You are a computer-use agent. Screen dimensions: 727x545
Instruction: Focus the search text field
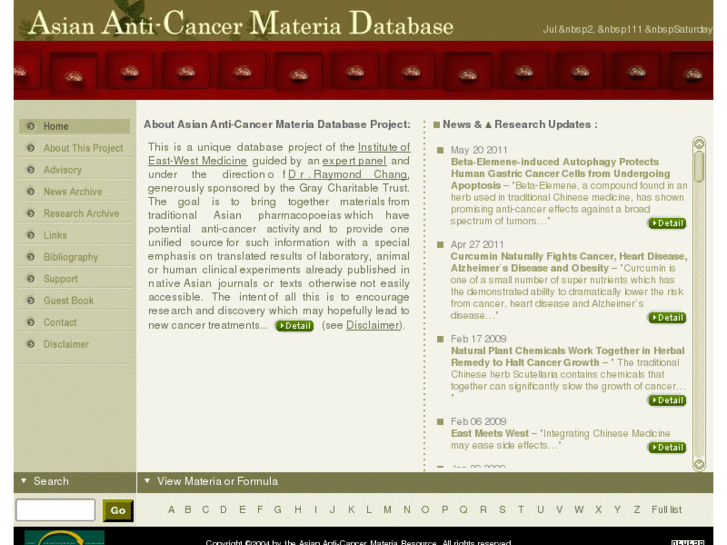coord(56,510)
